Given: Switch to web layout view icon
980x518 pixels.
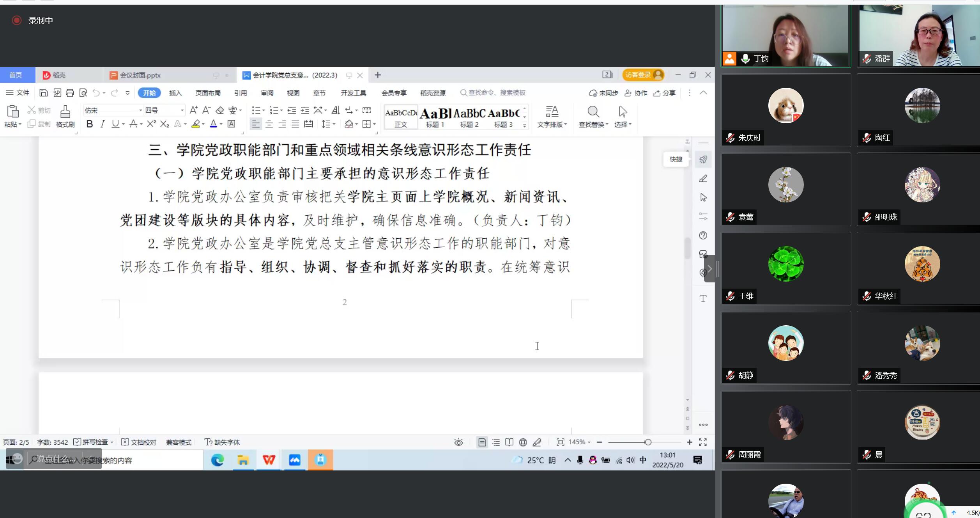Looking at the screenshot, I should pos(523,442).
